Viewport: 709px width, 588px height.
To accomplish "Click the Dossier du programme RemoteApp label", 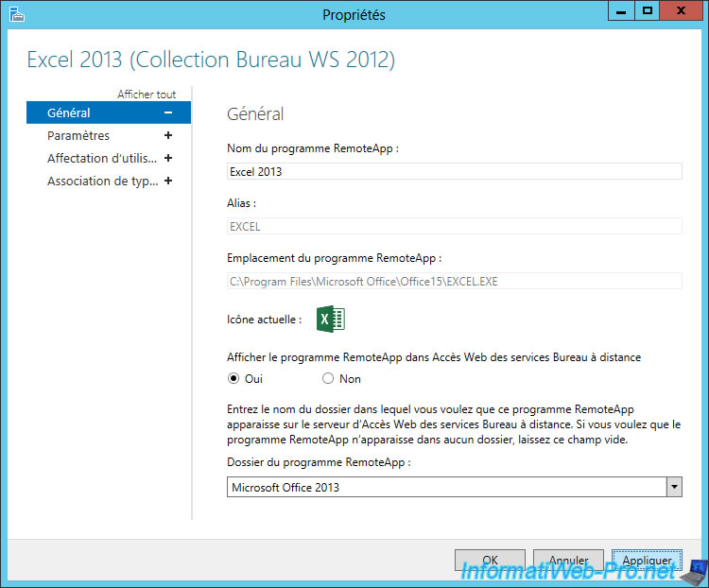I will [x=319, y=462].
